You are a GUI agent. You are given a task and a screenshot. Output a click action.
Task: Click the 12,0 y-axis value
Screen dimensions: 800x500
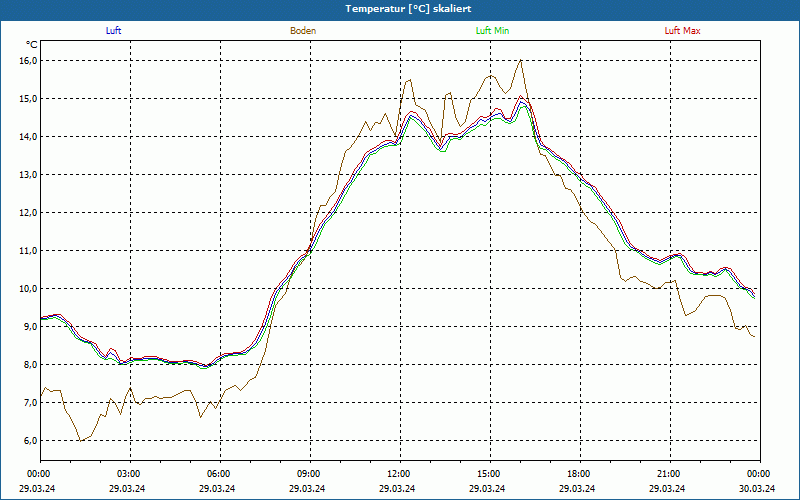29,213
